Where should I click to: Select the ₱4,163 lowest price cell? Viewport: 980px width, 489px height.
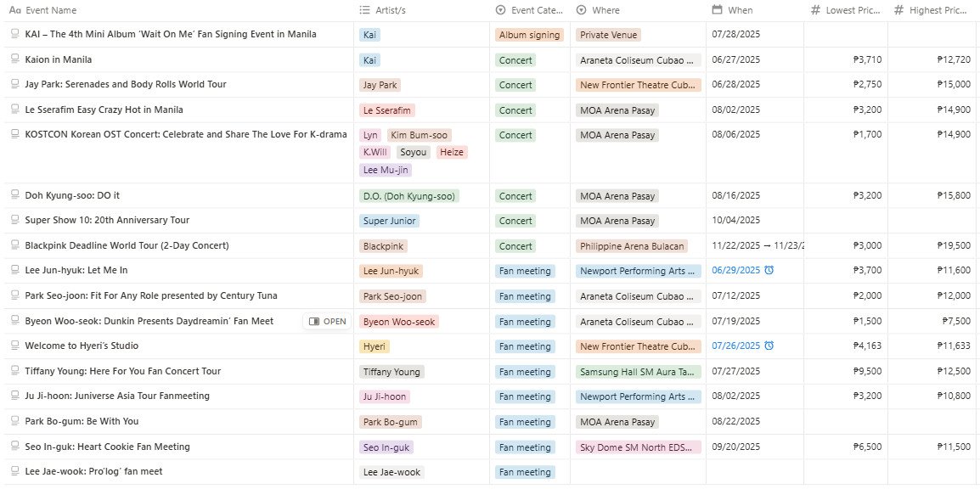tap(846, 346)
